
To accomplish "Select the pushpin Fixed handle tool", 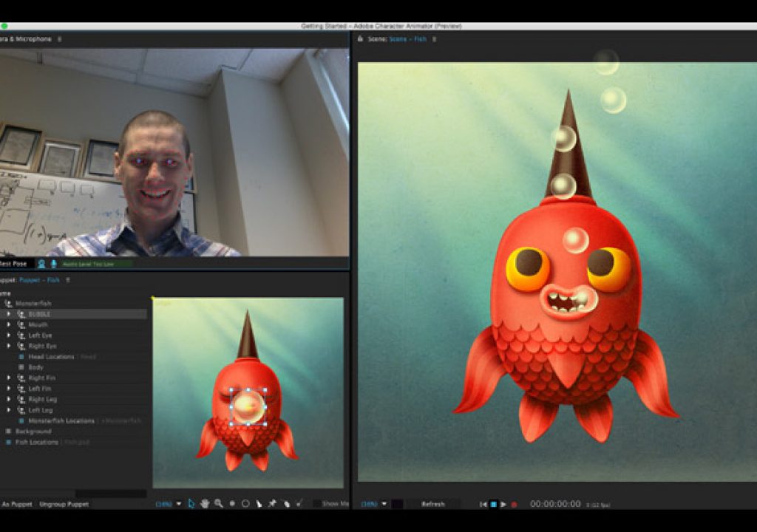I will (x=272, y=503).
